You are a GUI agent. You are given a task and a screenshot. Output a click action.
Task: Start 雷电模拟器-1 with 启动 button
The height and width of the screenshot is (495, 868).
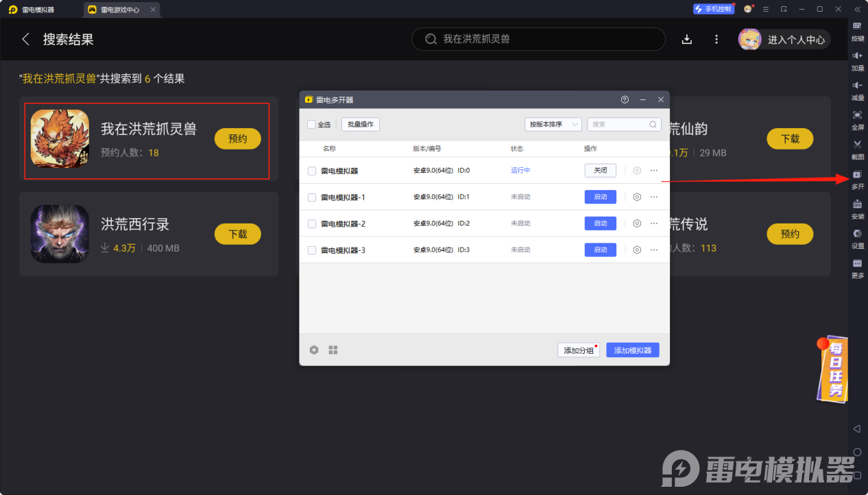point(601,197)
